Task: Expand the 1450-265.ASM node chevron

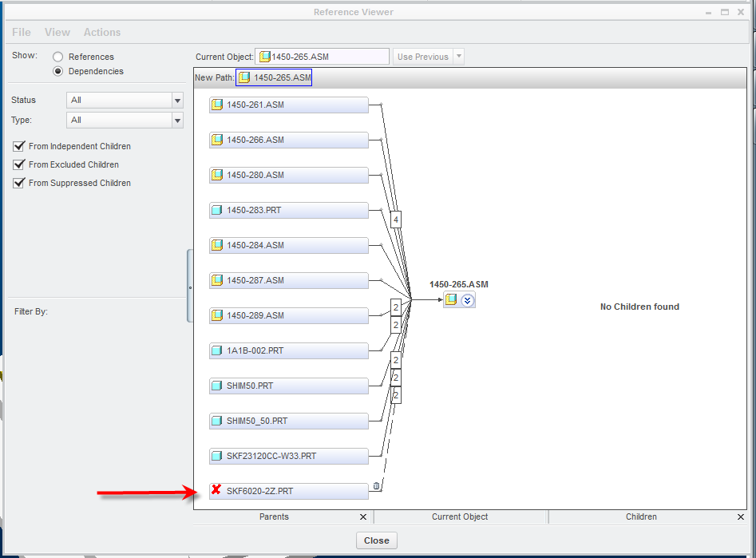Action: (467, 300)
